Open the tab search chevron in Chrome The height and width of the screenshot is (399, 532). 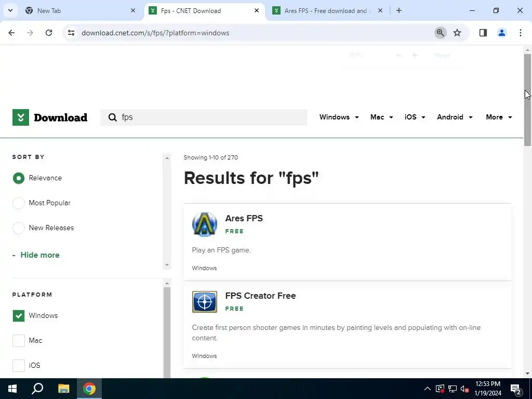(10, 10)
